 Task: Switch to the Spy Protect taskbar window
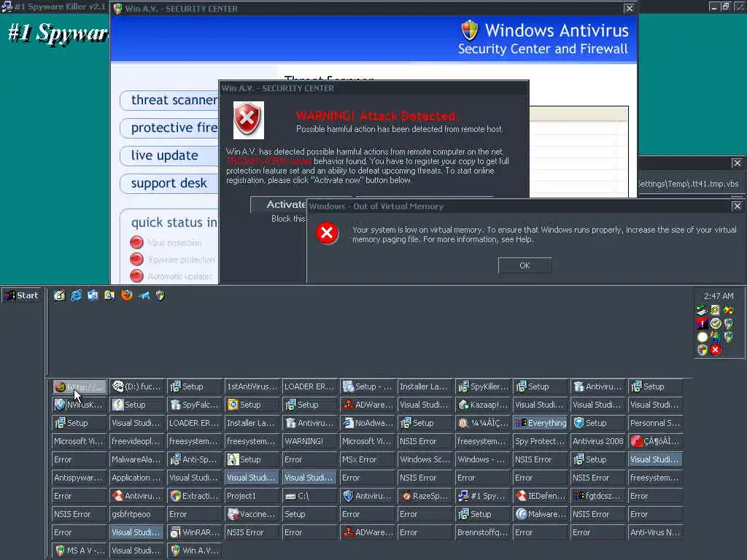(x=541, y=441)
